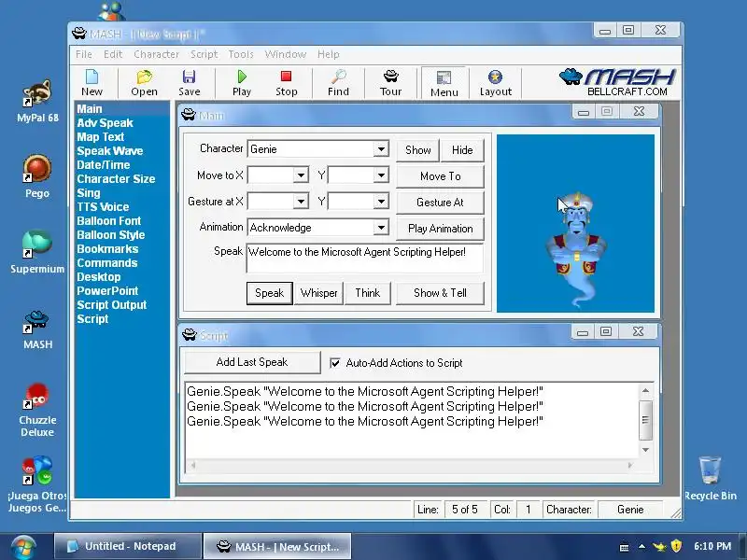Click the Think button
Image resolution: width=747 pixels, height=560 pixels.
coord(367,293)
